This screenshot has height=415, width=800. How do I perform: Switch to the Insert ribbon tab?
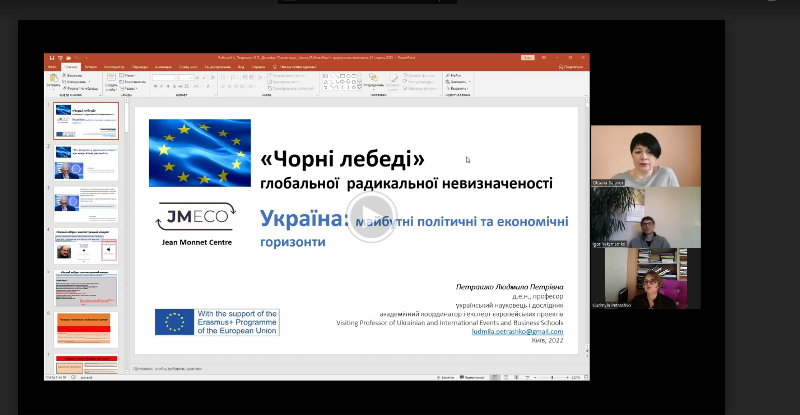(x=89, y=67)
